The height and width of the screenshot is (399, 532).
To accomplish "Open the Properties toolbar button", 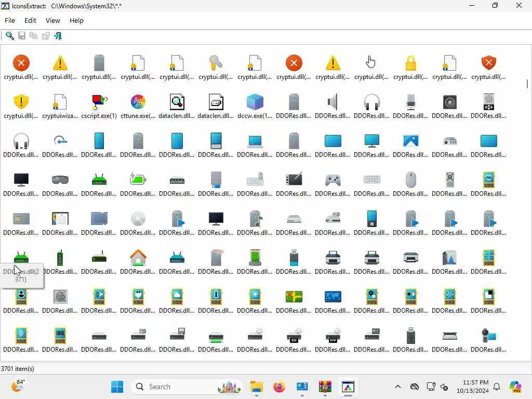I will [46, 36].
